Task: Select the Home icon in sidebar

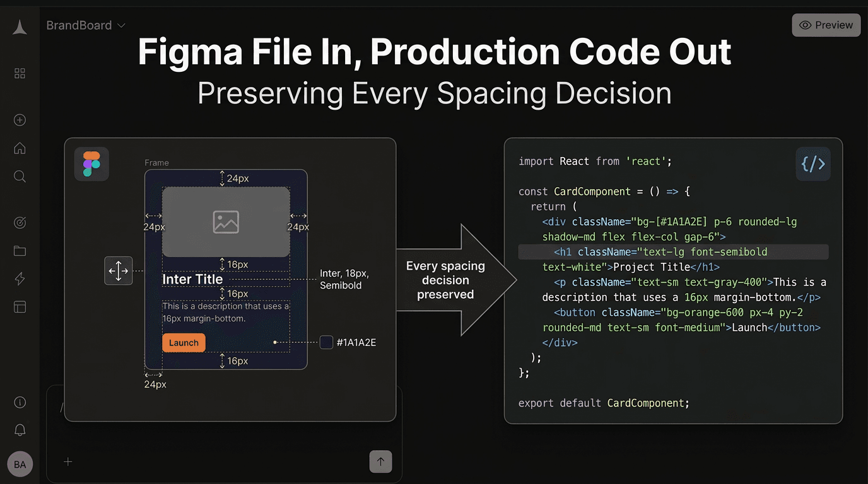Action: pos(20,148)
